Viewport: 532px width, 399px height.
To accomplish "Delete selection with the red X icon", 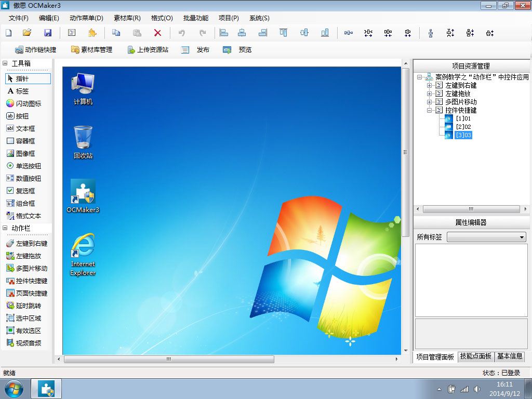I will 157,33.
